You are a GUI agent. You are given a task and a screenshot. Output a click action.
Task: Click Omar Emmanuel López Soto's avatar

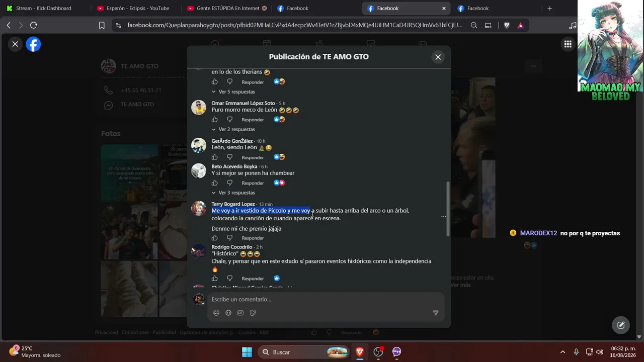click(199, 108)
